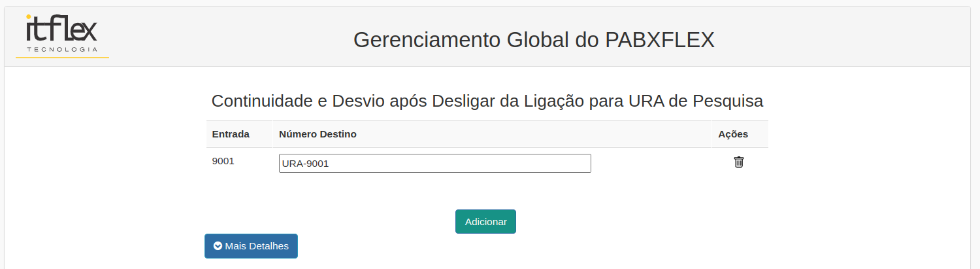This screenshot has height=269, width=980.
Task: Click the chevron icon in Mais Detalhes
Action: [x=218, y=246]
